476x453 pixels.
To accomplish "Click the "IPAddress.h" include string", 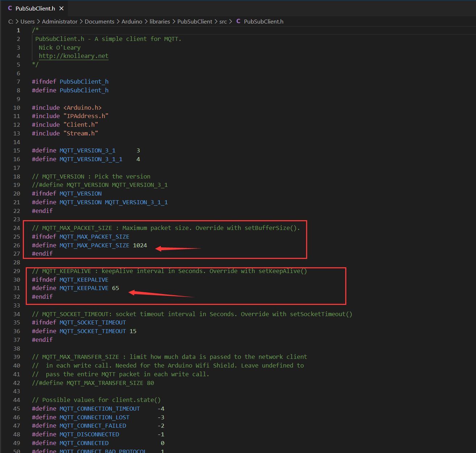I will 86,116.
